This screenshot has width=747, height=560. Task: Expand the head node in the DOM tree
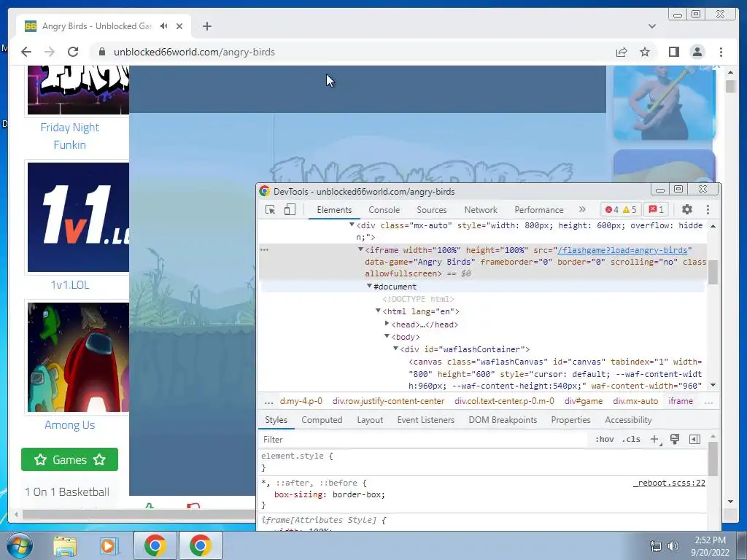tap(387, 324)
